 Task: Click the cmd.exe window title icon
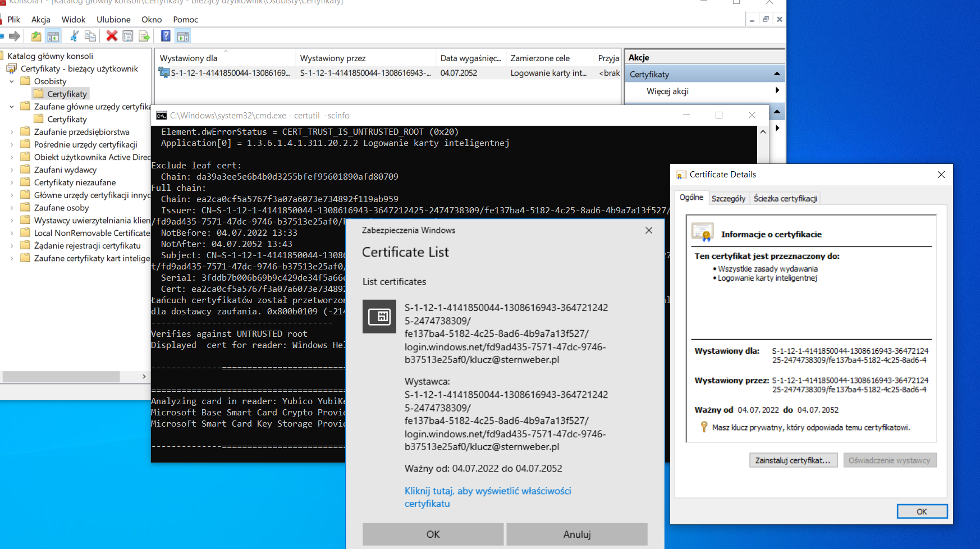point(162,116)
